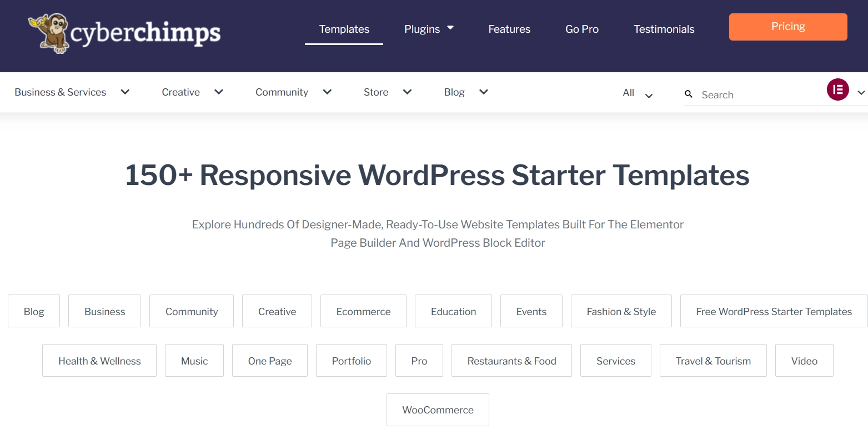Image resolution: width=868 pixels, height=444 pixels.
Task: Expand the Community category chevron
Action: pyautogui.click(x=327, y=92)
